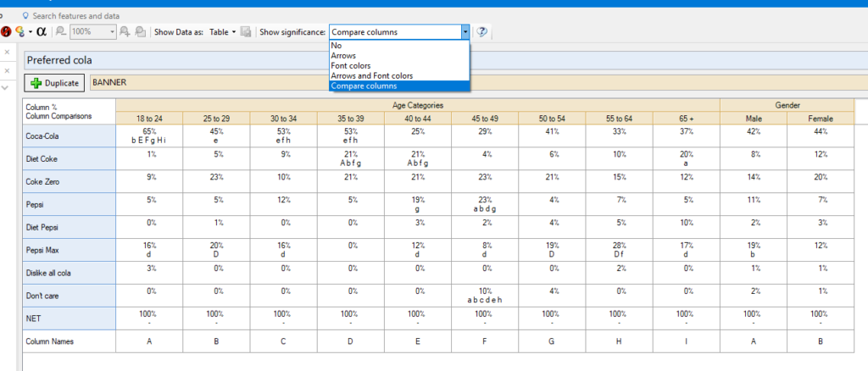This screenshot has height=371, width=868.
Task: Collapse the Show significance combo box arrow
Action: click(465, 31)
